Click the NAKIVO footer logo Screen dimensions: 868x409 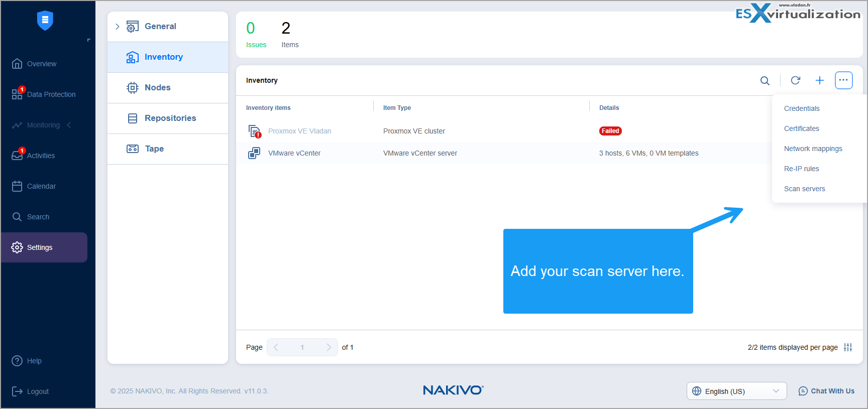pyautogui.click(x=453, y=390)
